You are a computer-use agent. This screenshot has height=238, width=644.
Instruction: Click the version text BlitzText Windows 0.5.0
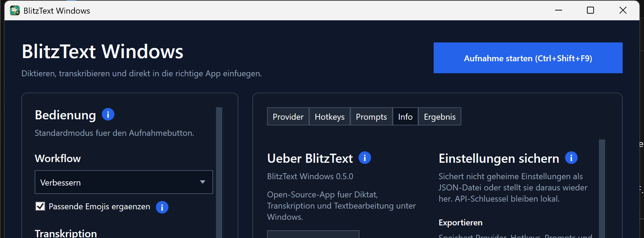(x=310, y=176)
